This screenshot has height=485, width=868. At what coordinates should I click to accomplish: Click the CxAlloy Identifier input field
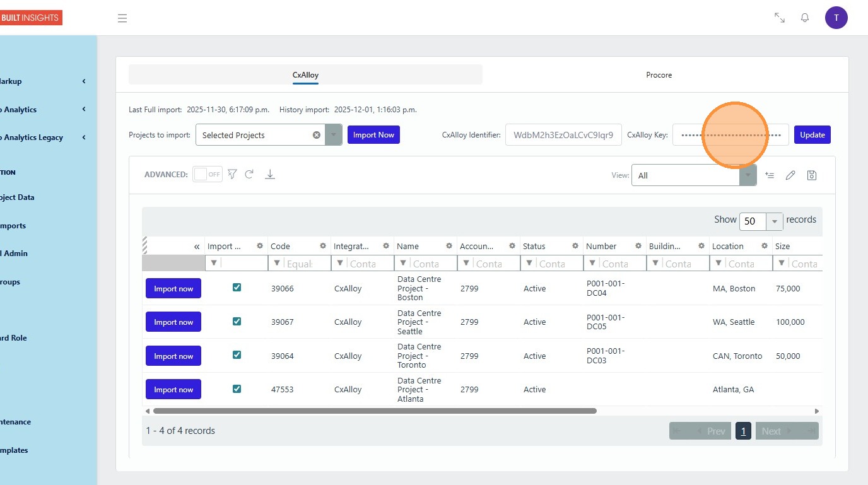click(x=563, y=135)
